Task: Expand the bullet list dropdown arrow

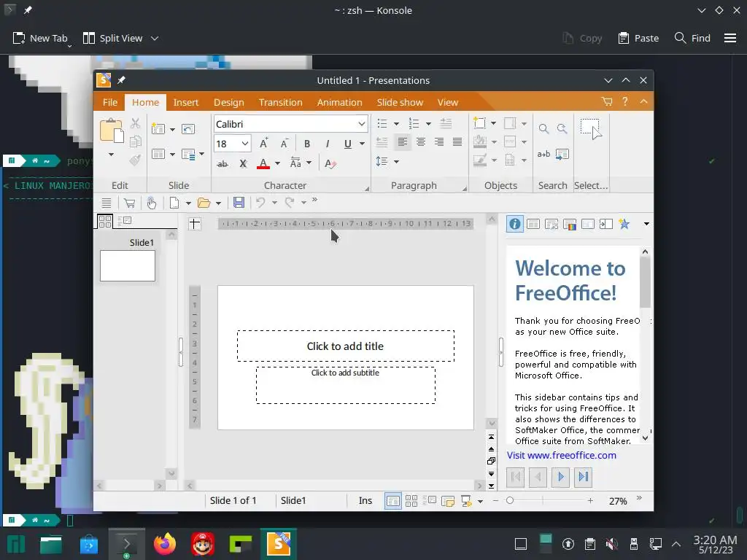Action: [x=396, y=124]
